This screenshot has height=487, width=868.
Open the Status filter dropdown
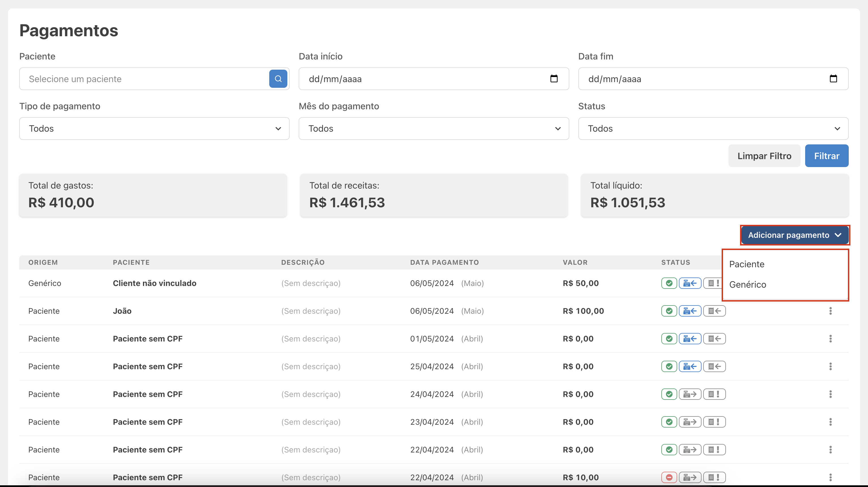click(x=713, y=129)
